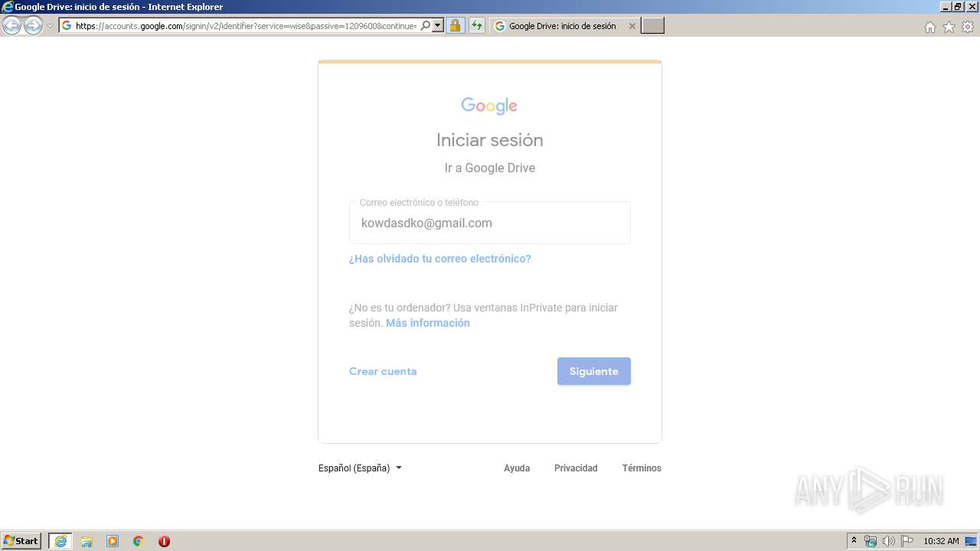Click the 10:32 AM clock
This screenshot has width=980, height=551.
[x=941, y=541]
